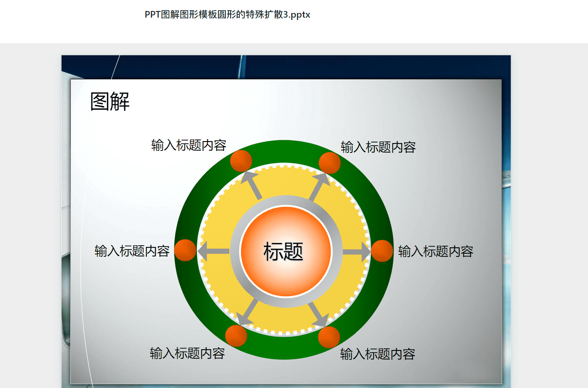Viewport: 588px width, 388px height.
Task: Select the bottom-right label 输入标题内容
Action: (377, 354)
